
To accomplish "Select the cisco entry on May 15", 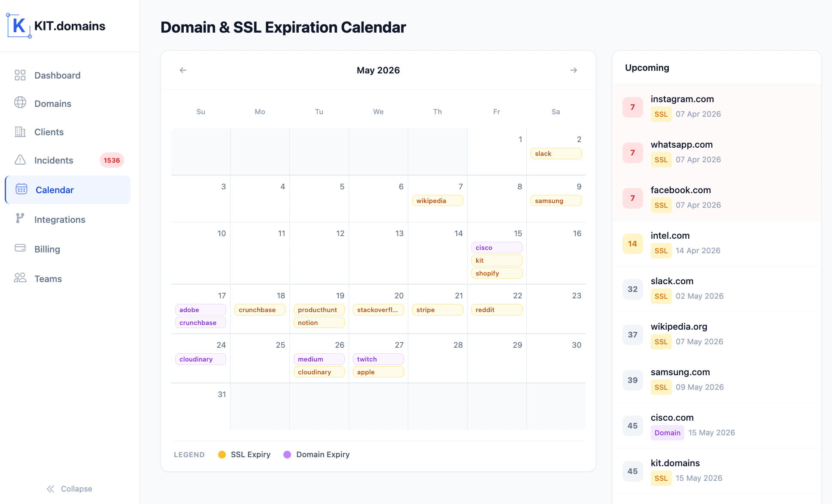I will (496, 247).
